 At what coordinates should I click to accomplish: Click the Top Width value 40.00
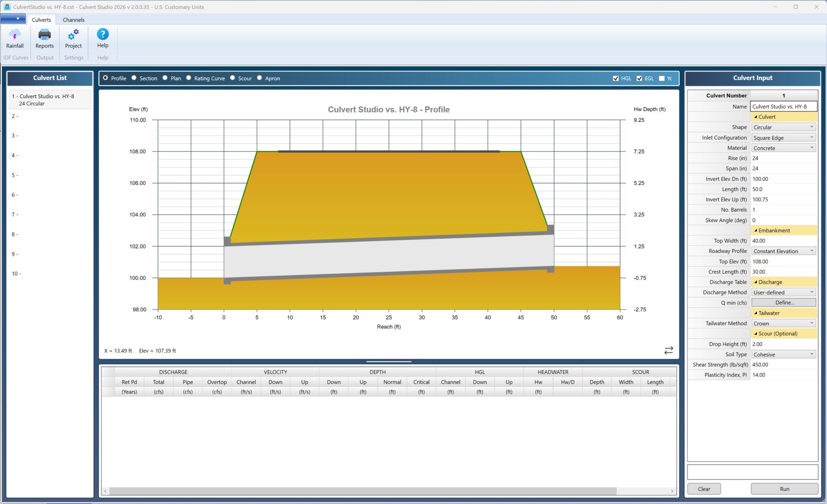783,241
